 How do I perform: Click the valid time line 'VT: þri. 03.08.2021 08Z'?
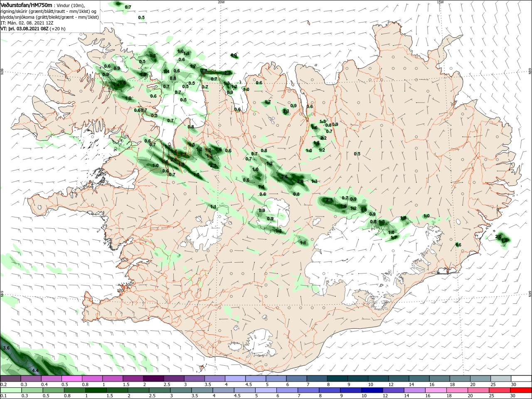point(25,29)
